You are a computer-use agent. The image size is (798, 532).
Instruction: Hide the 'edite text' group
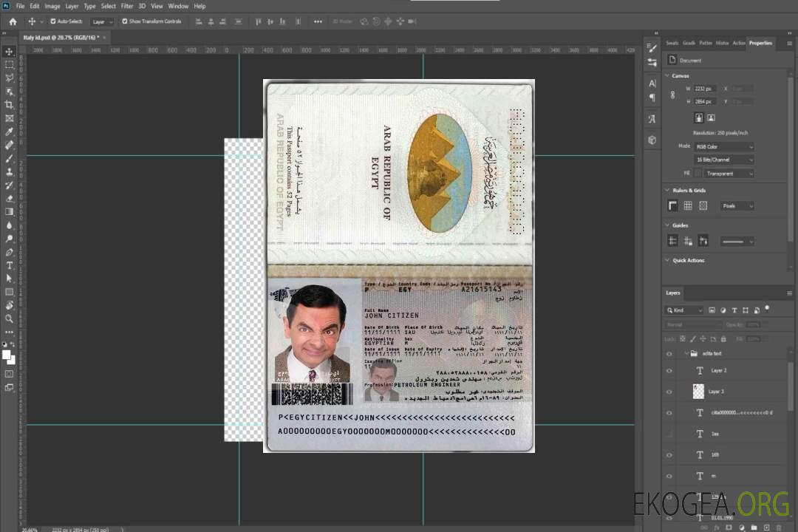tap(669, 354)
